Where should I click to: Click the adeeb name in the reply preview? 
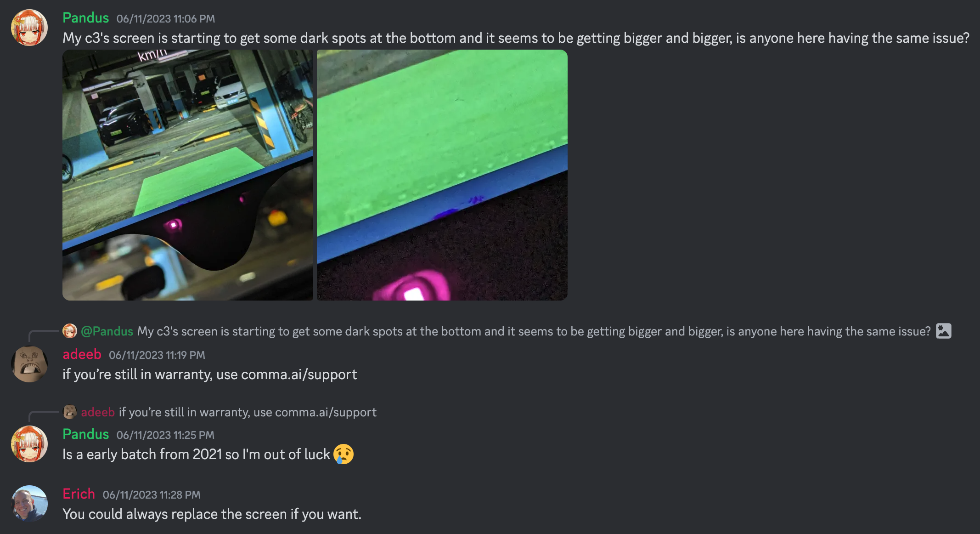tap(98, 412)
